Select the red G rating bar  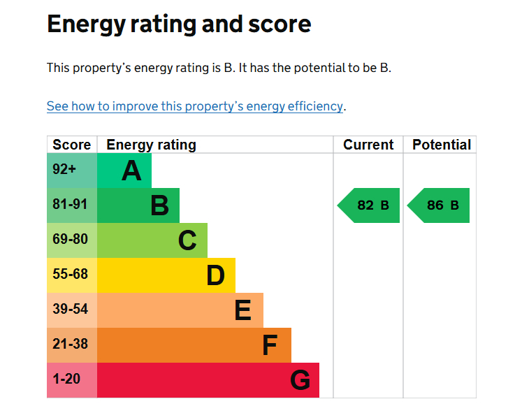pos(208,380)
